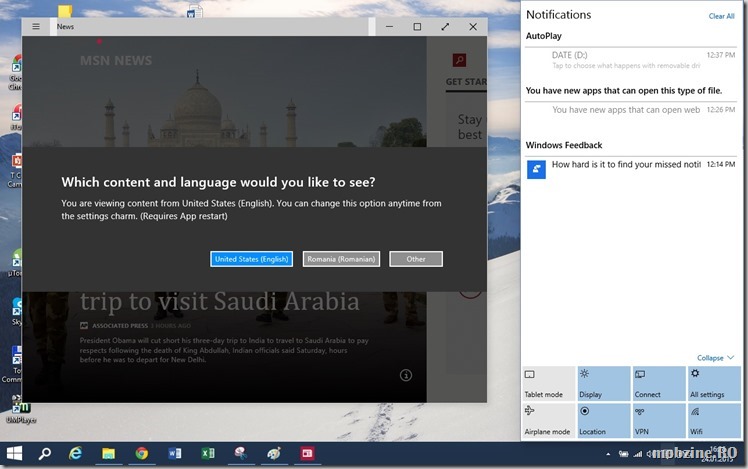This screenshot has height=469, width=748.
Task: Open the 'new apps that can open web' notification
Action: tap(631, 110)
